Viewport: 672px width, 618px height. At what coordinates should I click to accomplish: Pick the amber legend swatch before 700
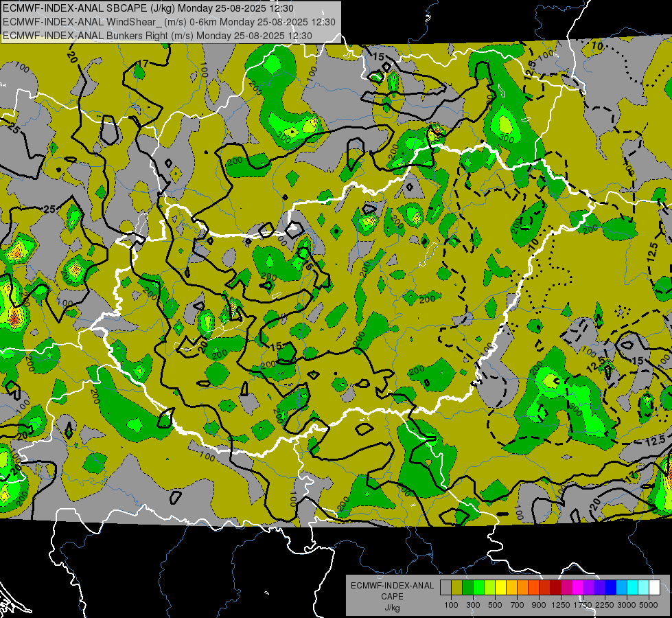pyautogui.click(x=511, y=588)
